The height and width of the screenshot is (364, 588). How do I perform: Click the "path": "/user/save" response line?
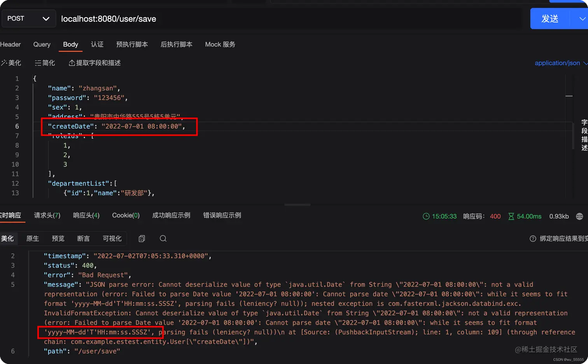pos(82,351)
